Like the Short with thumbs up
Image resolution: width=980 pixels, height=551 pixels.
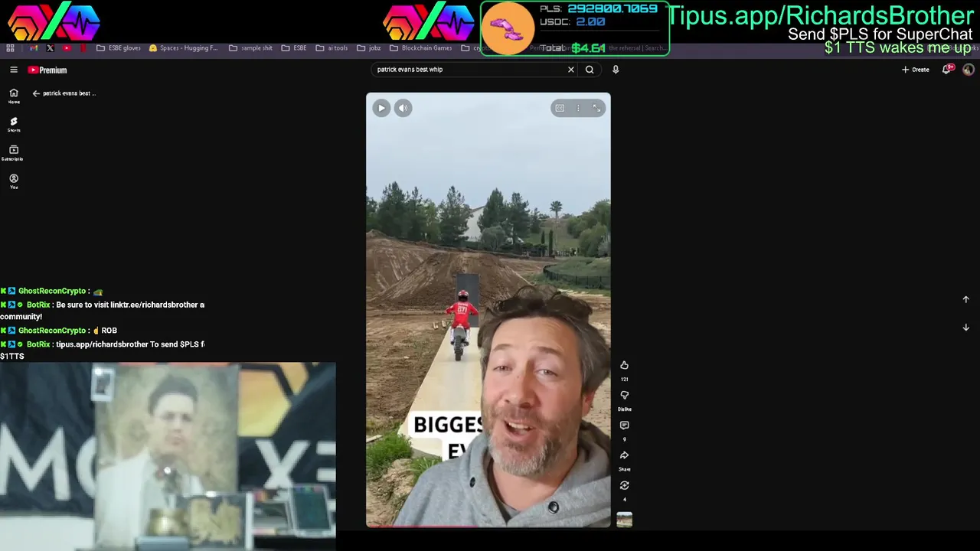click(x=624, y=365)
